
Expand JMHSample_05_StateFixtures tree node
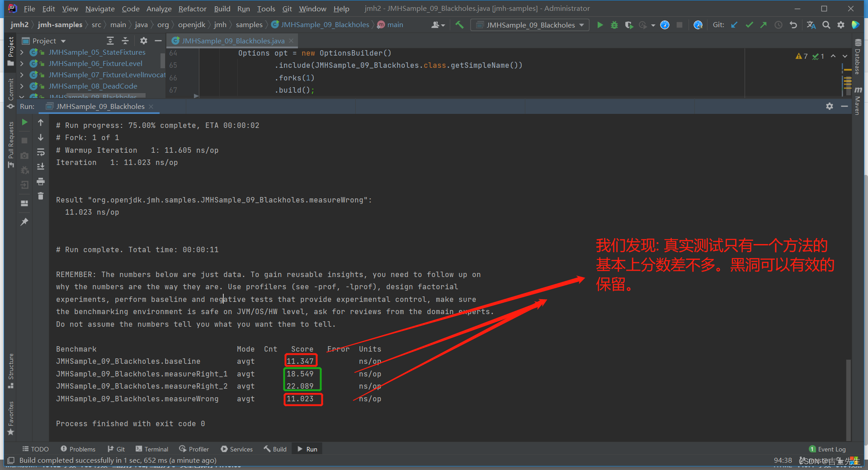pyautogui.click(x=21, y=52)
